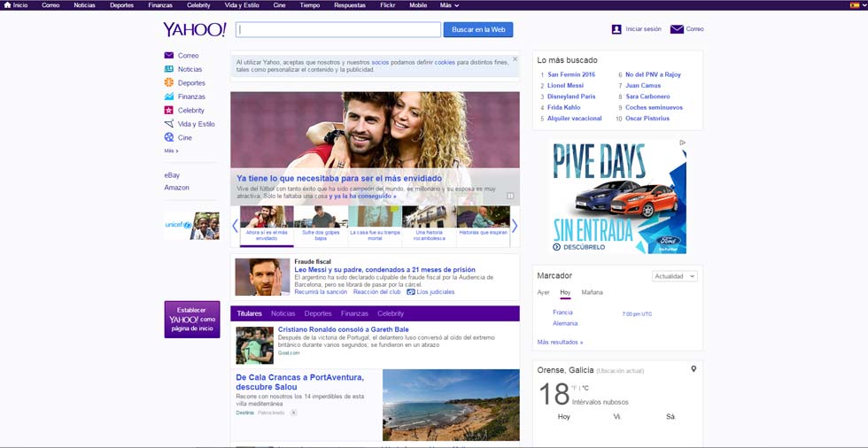The image size is (868, 448).
Task: Click the Líos judiciales gallery icon
Action: [x=411, y=292]
